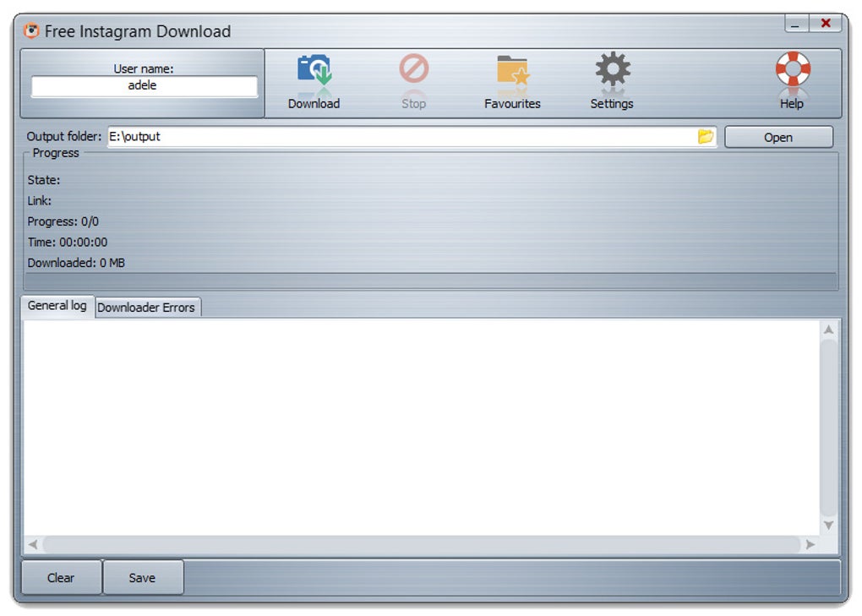Switch to the General log tab
Image resolution: width=862 pixels, height=616 pixels.
57,306
